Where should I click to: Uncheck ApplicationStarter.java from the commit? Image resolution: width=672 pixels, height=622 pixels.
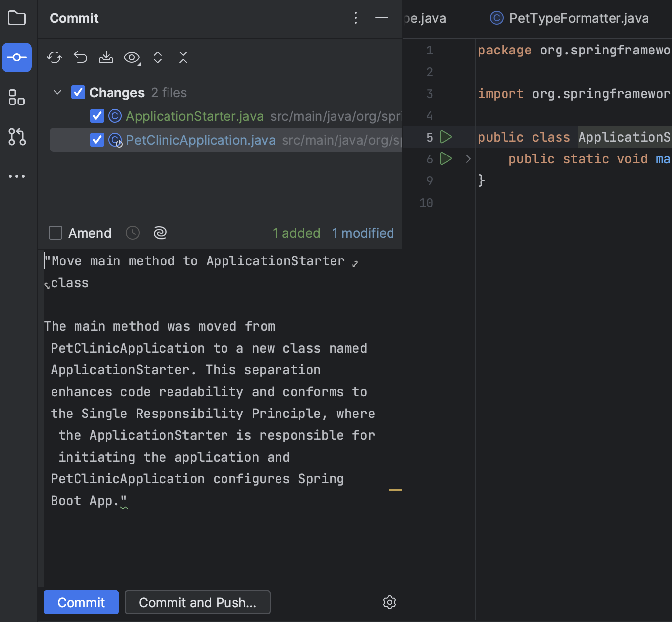[97, 116]
